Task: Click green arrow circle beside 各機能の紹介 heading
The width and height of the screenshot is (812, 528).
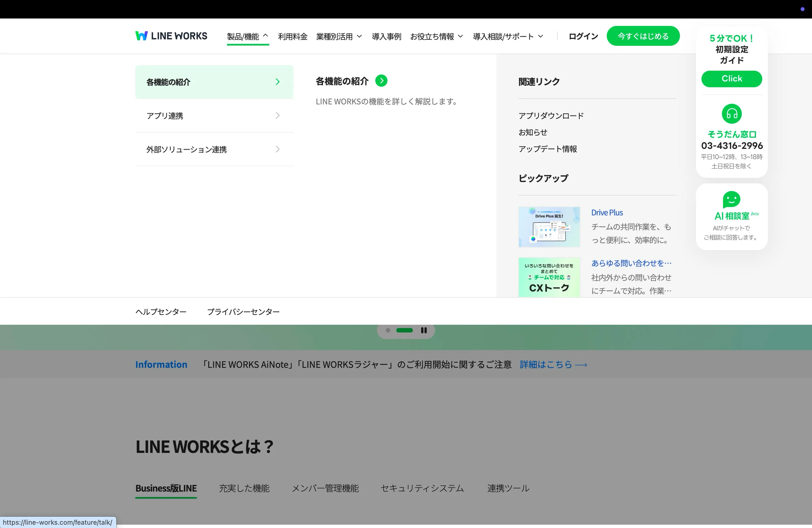Action: point(381,81)
